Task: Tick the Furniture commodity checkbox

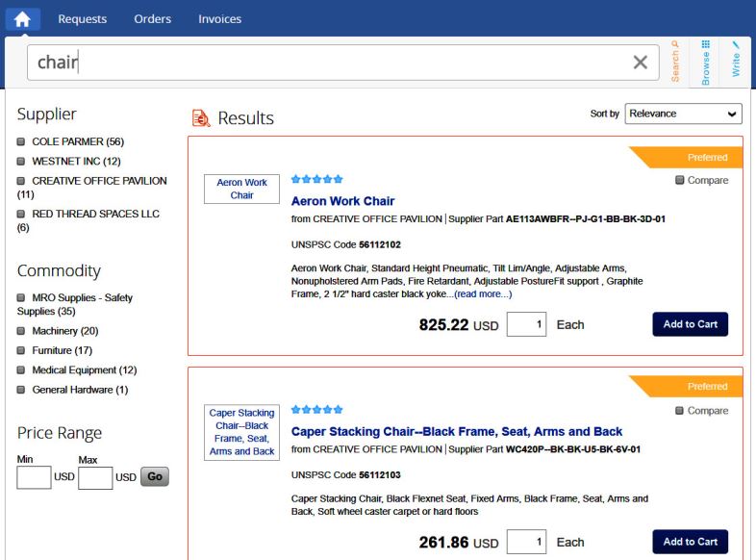Action: pos(22,351)
